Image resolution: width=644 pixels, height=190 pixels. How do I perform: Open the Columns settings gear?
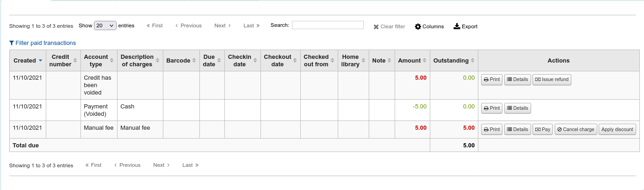click(429, 26)
